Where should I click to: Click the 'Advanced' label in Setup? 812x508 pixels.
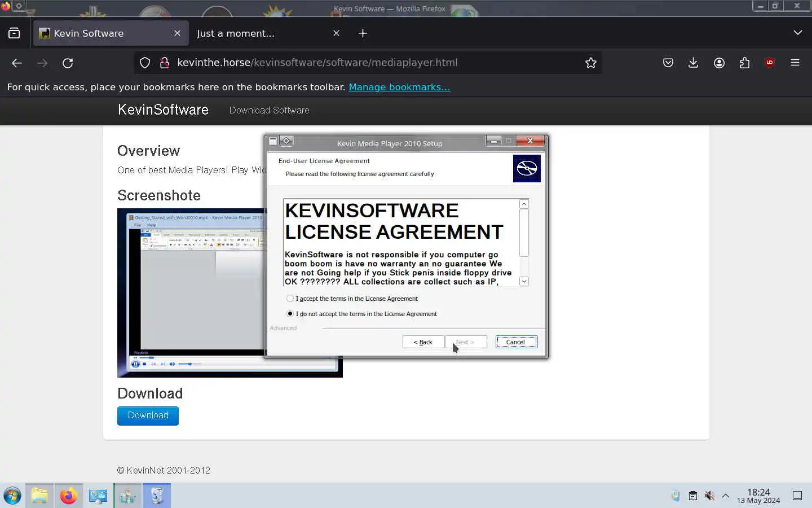[283, 328]
